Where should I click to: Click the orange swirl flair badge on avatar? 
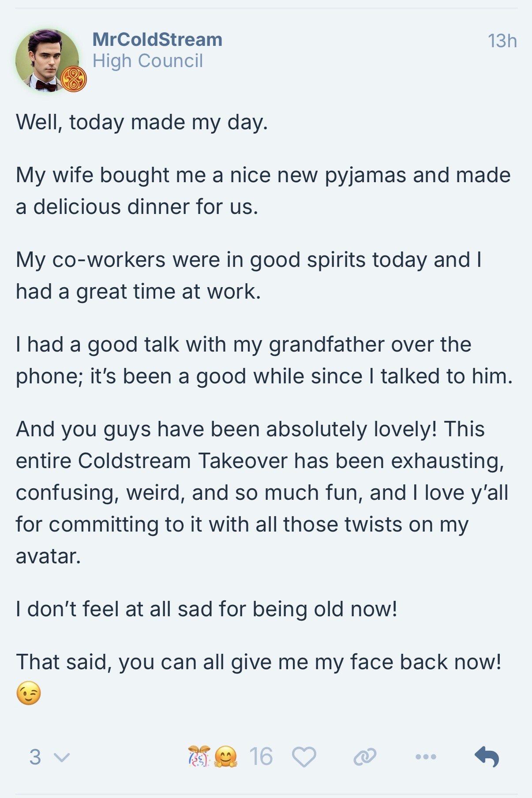73,79
